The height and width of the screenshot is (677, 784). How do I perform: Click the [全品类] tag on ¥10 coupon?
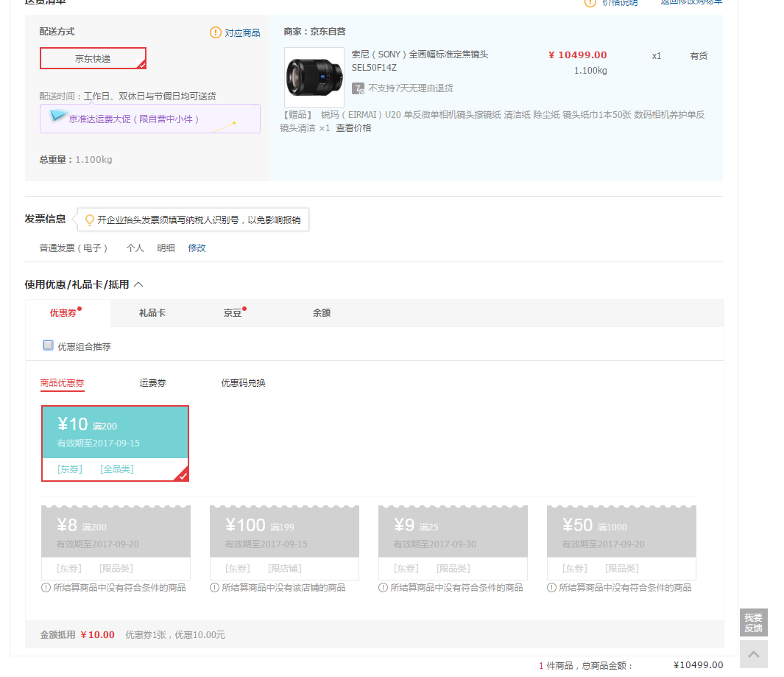tap(117, 469)
